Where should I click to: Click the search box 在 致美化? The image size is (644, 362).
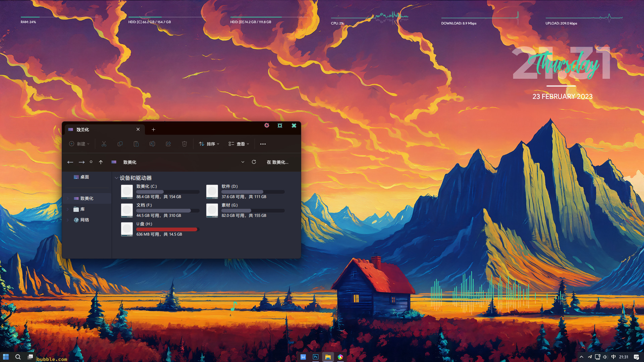pos(277,162)
